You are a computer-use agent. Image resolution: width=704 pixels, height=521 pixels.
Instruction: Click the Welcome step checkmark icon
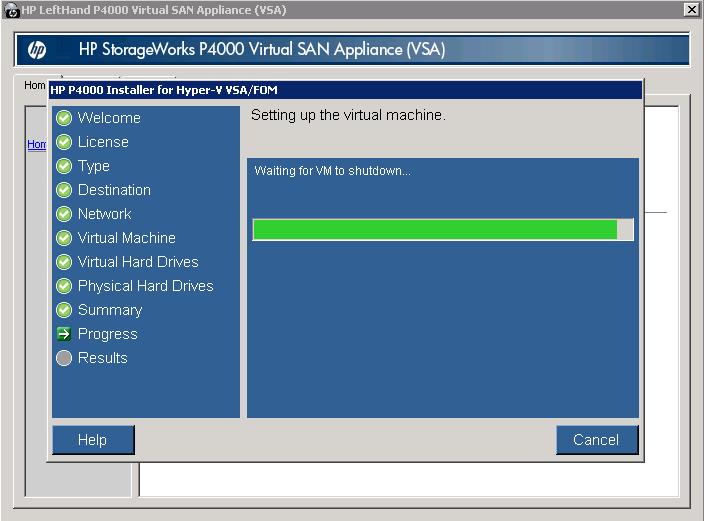(x=64, y=118)
